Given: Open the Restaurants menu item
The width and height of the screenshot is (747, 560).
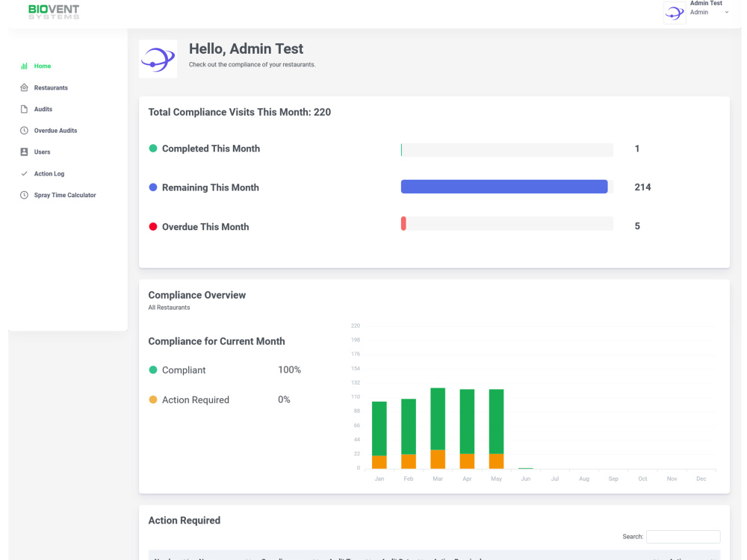Looking at the screenshot, I should click(x=51, y=87).
